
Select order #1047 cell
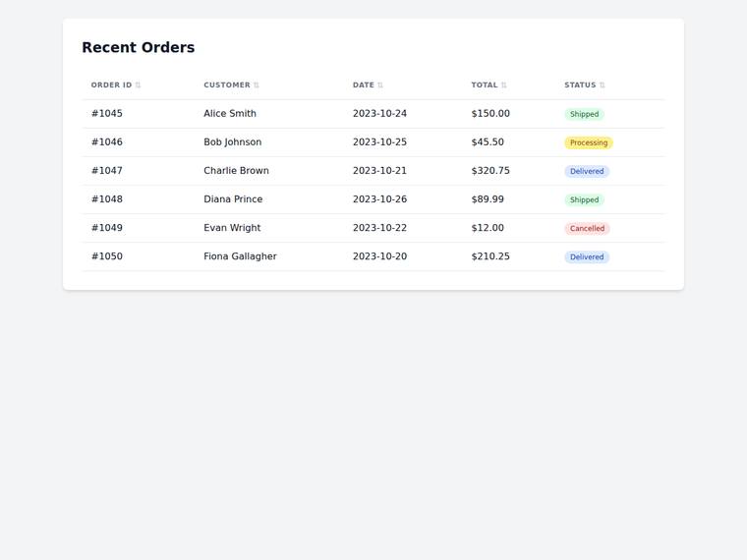click(x=107, y=171)
